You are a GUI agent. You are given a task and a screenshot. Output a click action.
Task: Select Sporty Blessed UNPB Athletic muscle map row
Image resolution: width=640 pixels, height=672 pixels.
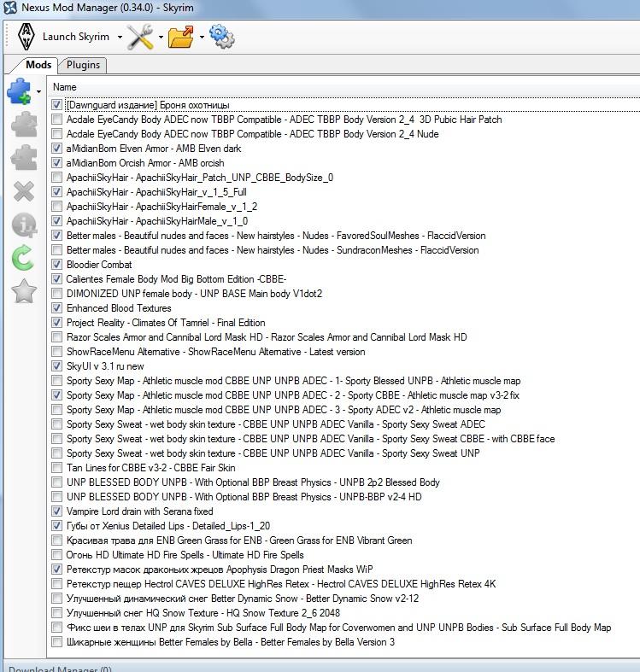pyautogui.click(x=294, y=381)
